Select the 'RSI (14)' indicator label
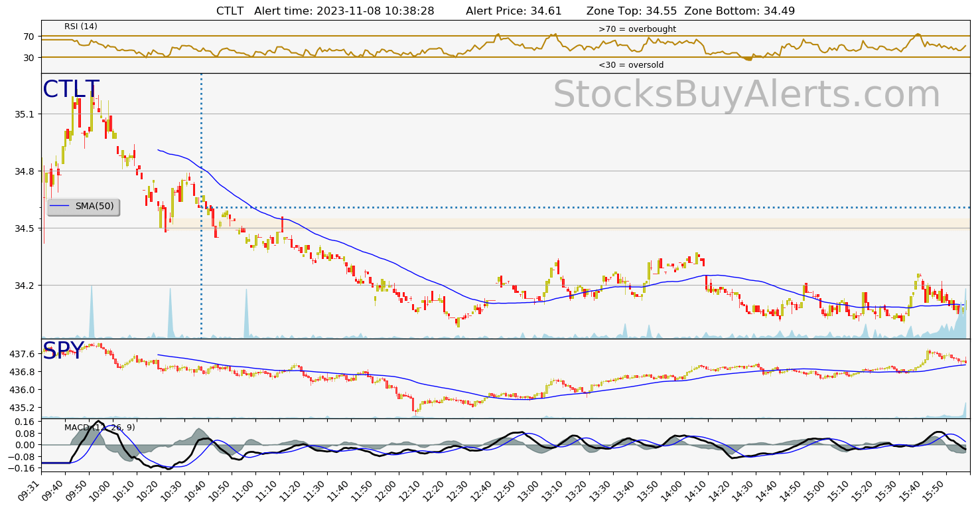The image size is (980, 510). click(81, 27)
